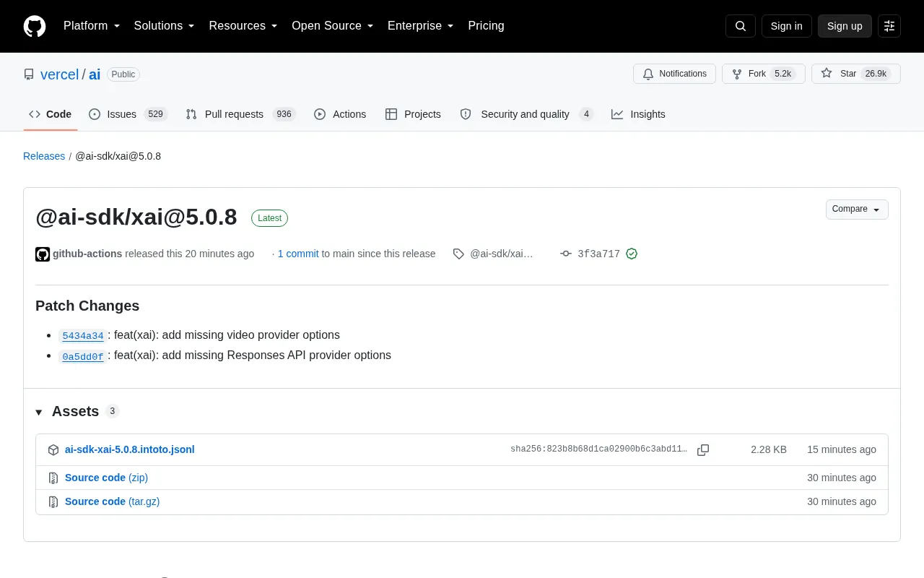Click the green verified checkmark icon
The image size is (924, 578).
pos(632,254)
